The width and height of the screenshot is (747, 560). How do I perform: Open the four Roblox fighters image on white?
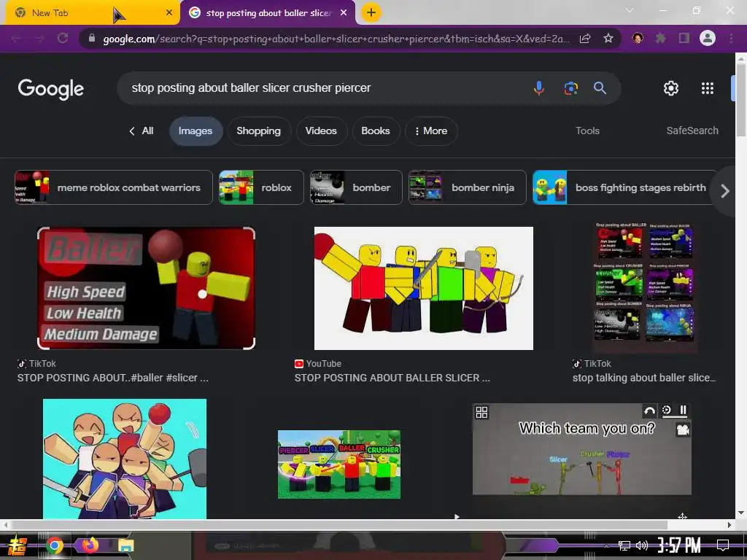pyautogui.click(x=424, y=289)
